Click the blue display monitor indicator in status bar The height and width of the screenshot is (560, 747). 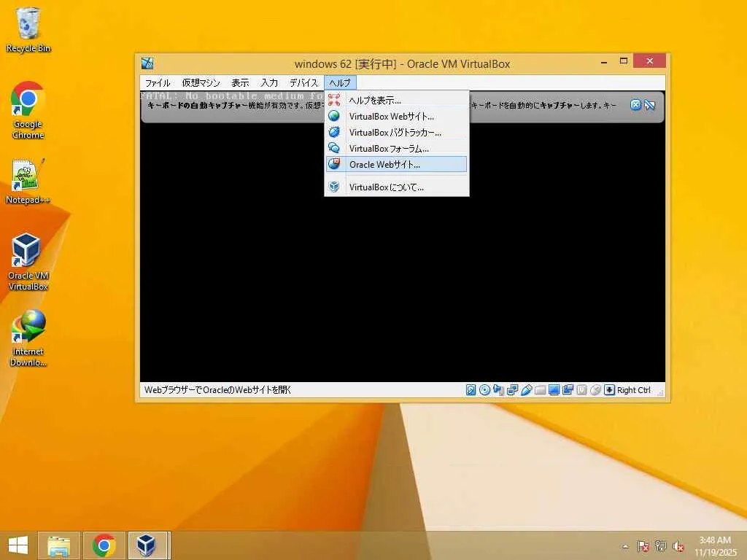tap(554, 390)
